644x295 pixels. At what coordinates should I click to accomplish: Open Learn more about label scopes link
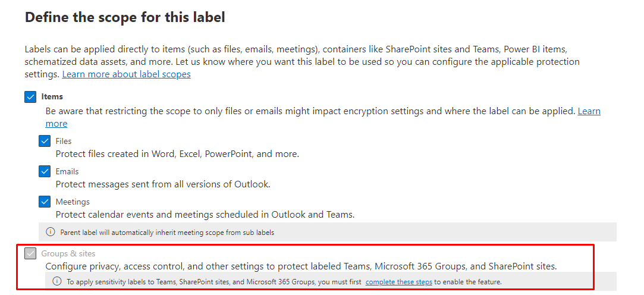pyautogui.click(x=126, y=74)
